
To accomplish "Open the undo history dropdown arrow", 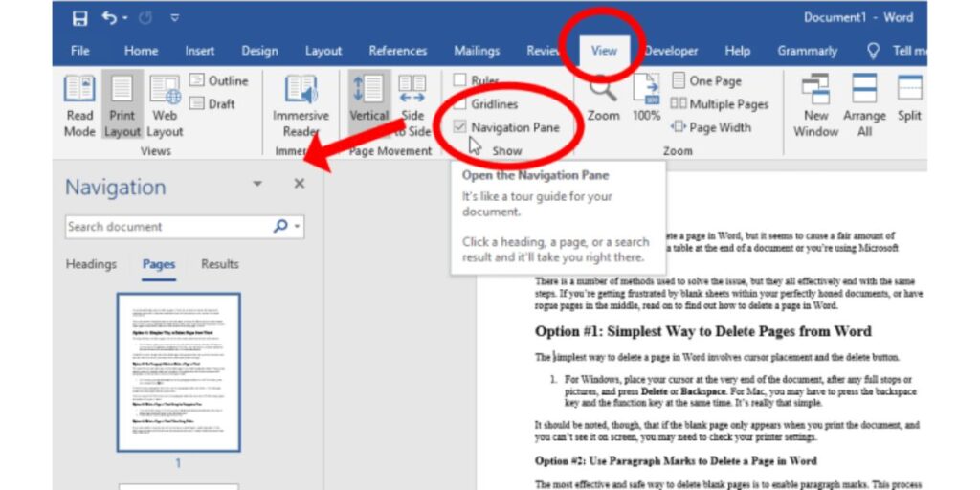I will click(x=125, y=19).
